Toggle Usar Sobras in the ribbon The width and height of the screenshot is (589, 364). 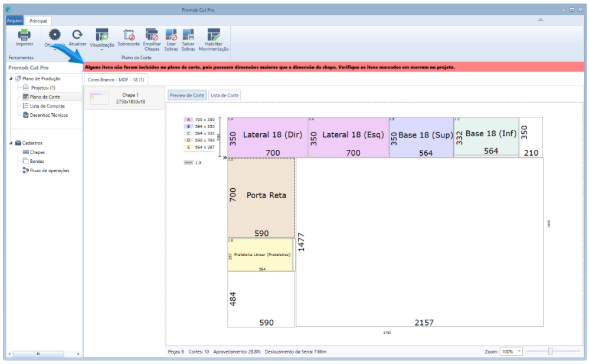click(171, 35)
